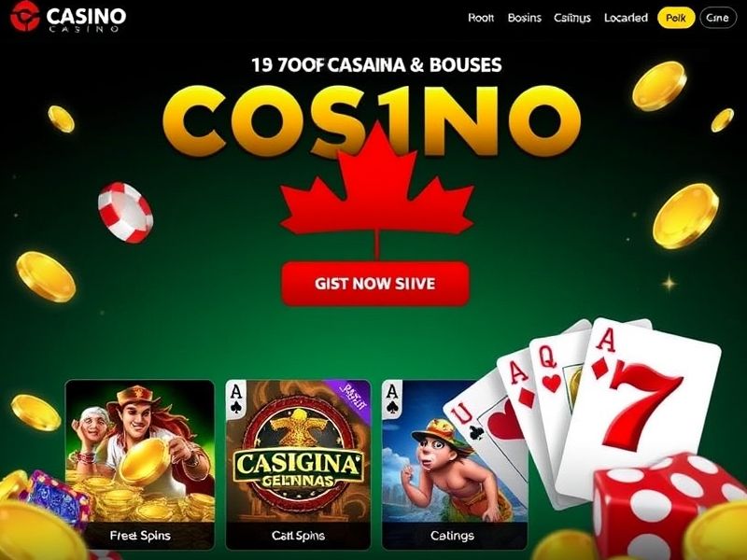Image resolution: width=747 pixels, height=560 pixels.
Task: Click the large COSINO gold title
Action: pos(372,121)
